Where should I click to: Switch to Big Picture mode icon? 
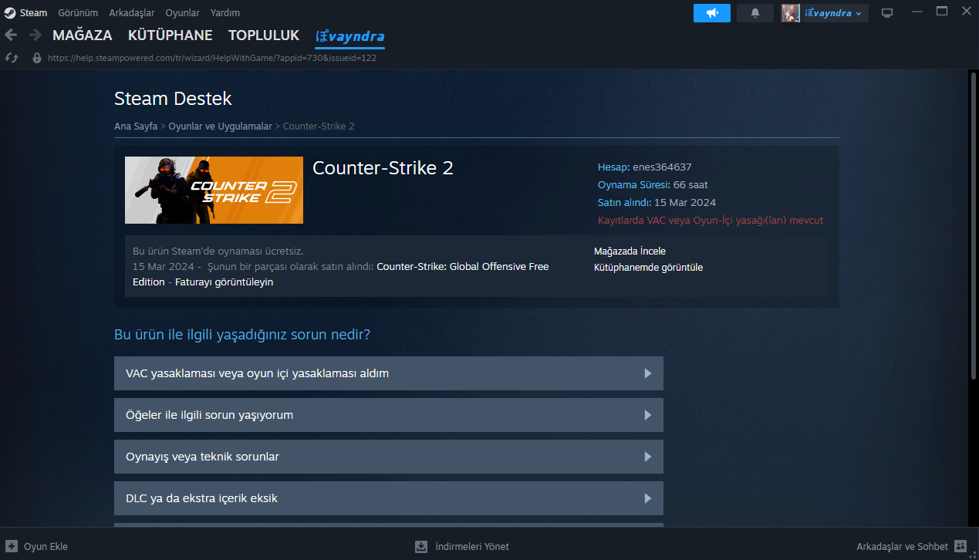(x=887, y=13)
